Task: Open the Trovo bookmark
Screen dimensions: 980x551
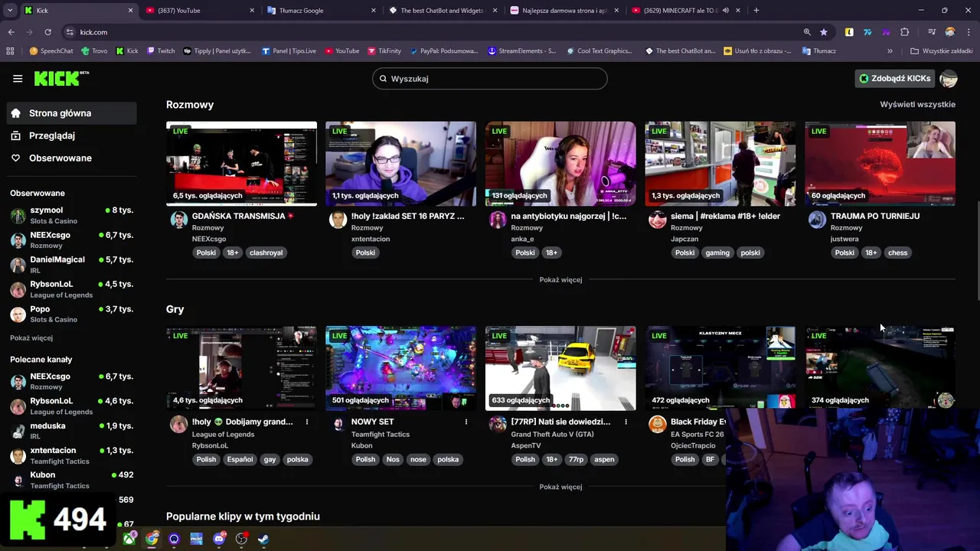Action: click(x=93, y=51)
